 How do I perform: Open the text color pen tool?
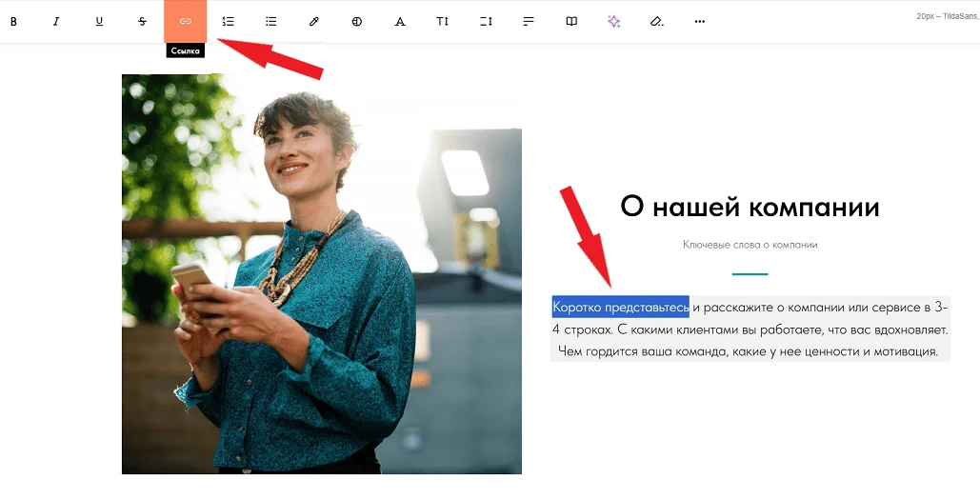click(x=314, y=21)
